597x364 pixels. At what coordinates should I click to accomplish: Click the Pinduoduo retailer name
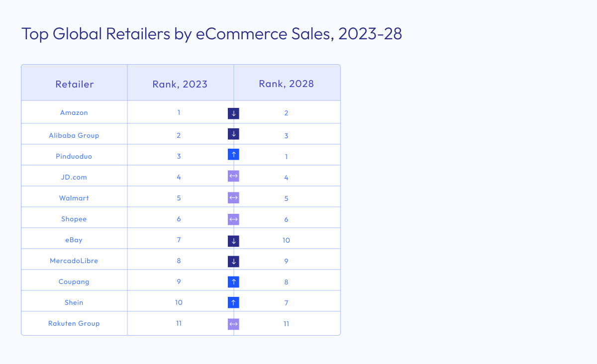74,157
